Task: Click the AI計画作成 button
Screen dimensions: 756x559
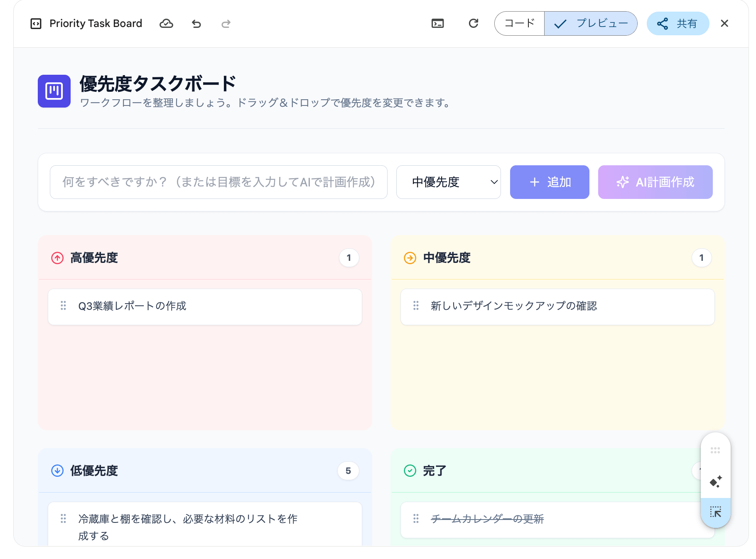Action: tap(655, 182)
